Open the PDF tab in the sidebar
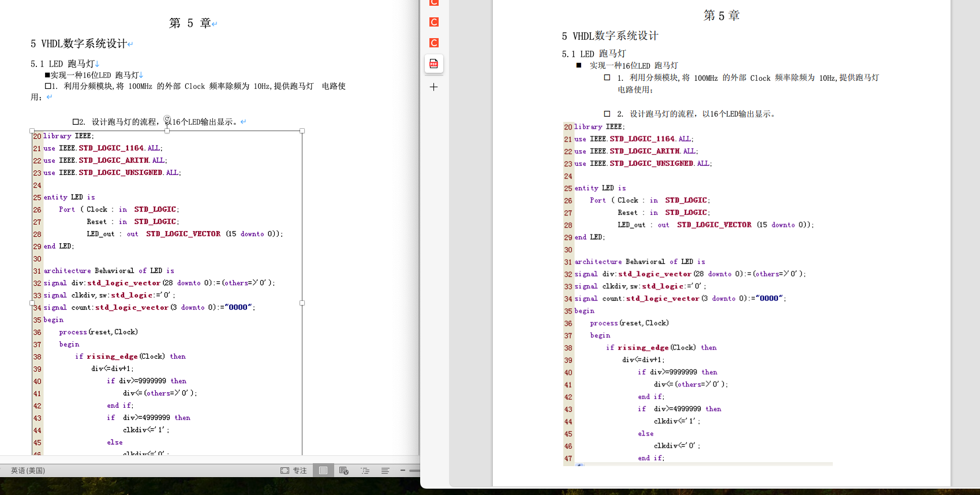This screenshot has height=495, width=980. click(434, 64)
